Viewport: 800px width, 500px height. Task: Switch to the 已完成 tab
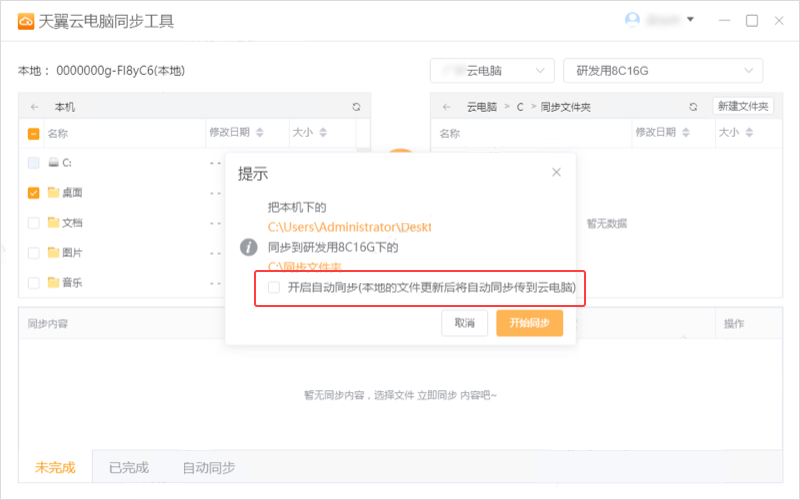point(129,467)
